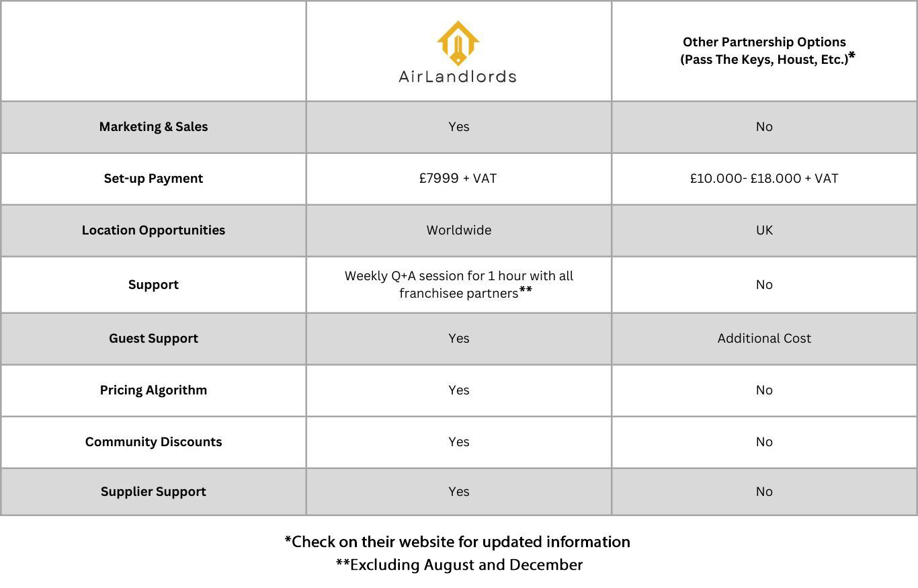This screenshot has height=588, width=918.
Task: Click the AirLandlords brand name text
Action: pos(458,76)
